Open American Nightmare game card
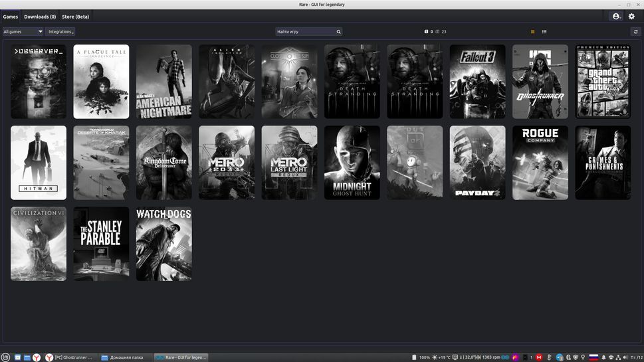Viewport: 644px width, 362px height. click(x=164, y=82)
